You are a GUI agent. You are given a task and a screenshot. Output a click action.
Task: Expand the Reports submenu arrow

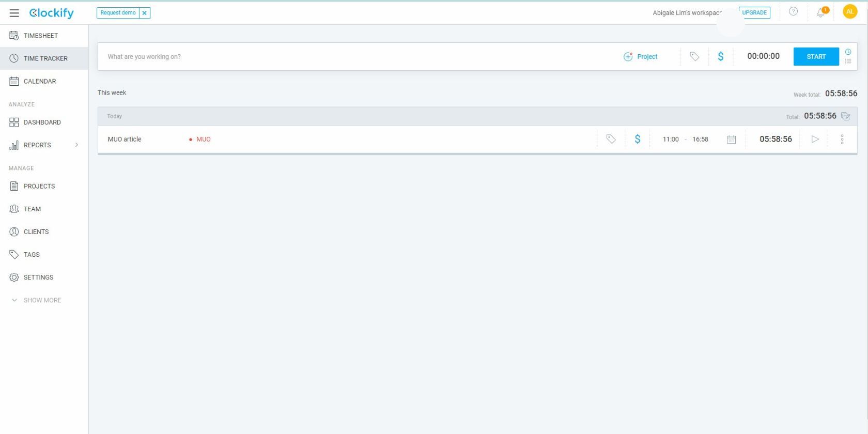point(77,145)
